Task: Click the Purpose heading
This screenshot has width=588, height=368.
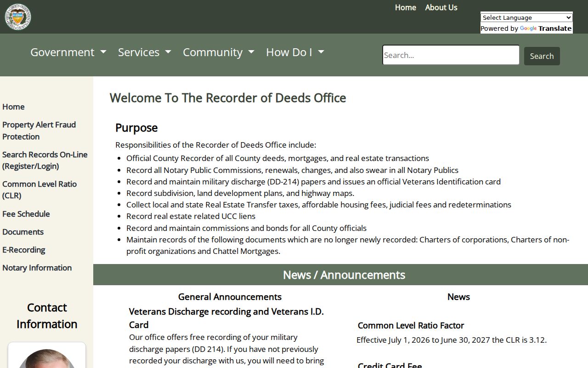Action: pyautogui.click(x=136, y=128)
